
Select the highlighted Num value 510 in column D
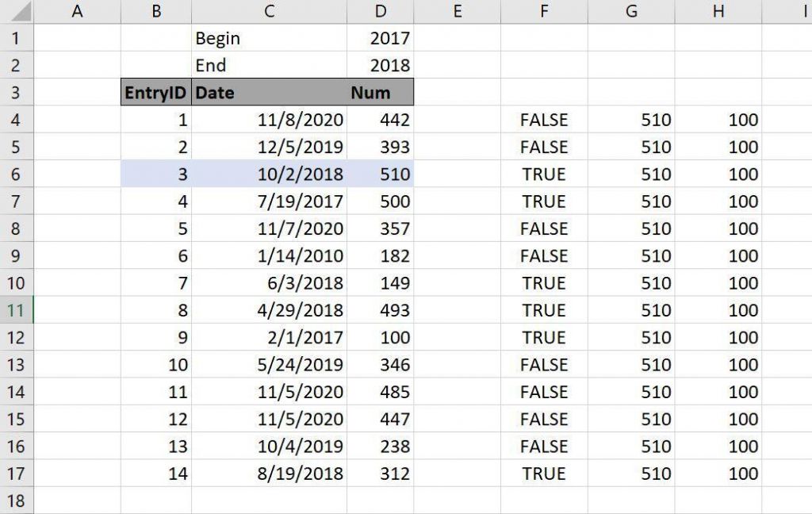click(381, 175)
